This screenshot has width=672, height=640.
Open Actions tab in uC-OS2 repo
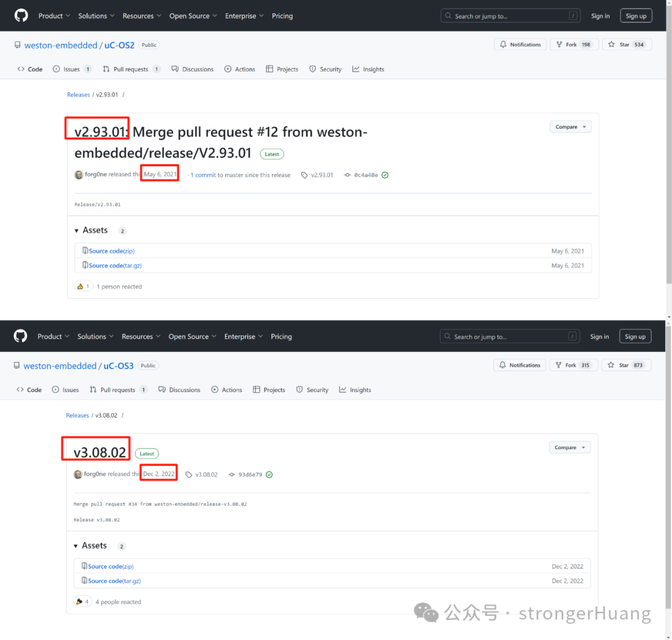coord(240,69)
